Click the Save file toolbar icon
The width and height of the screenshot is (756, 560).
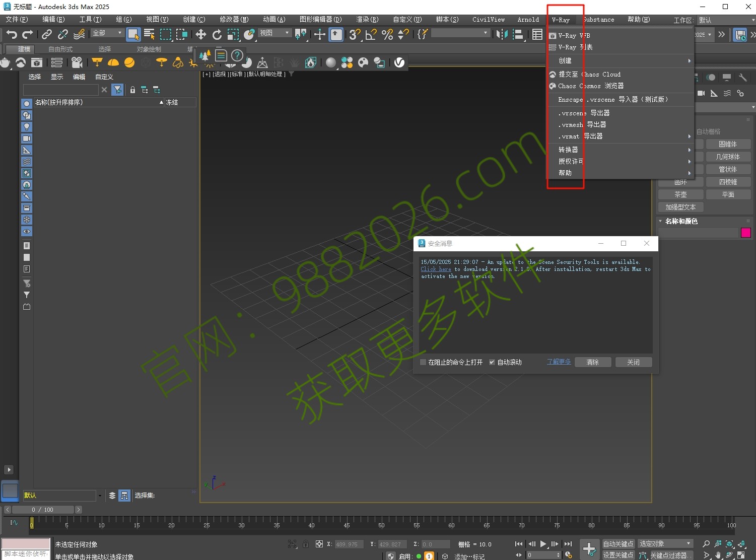(740, 35)
